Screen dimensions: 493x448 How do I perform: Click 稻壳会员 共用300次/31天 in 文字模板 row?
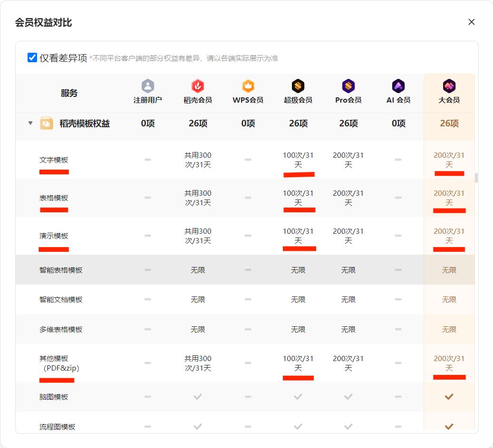[x=198, y=160]
